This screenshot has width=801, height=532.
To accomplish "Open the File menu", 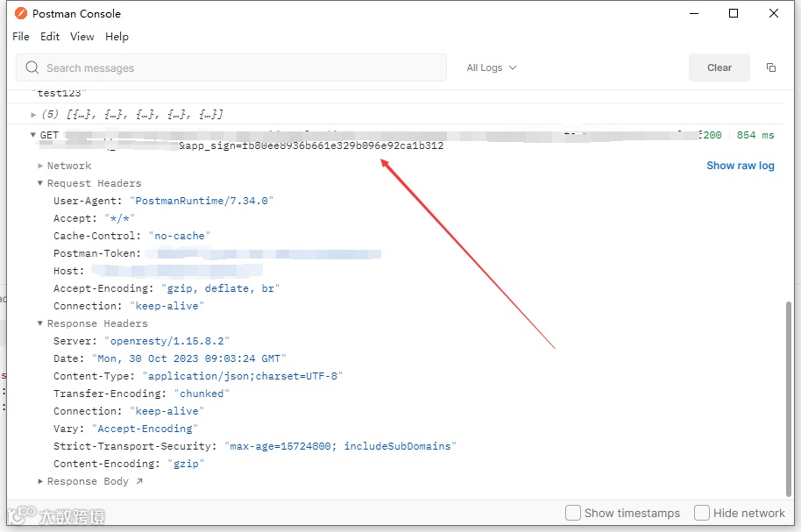I will (x=21, y=37).
